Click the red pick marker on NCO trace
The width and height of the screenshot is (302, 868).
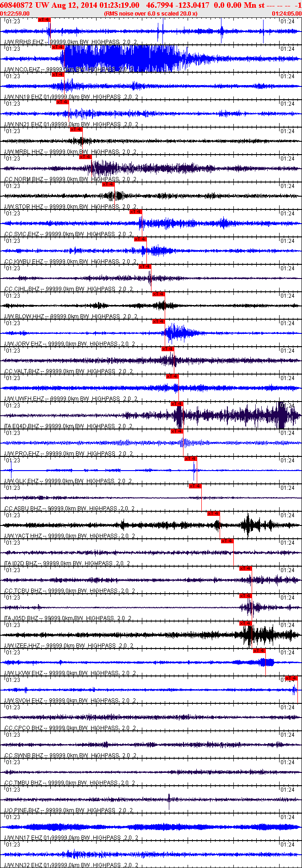(58, 47)
